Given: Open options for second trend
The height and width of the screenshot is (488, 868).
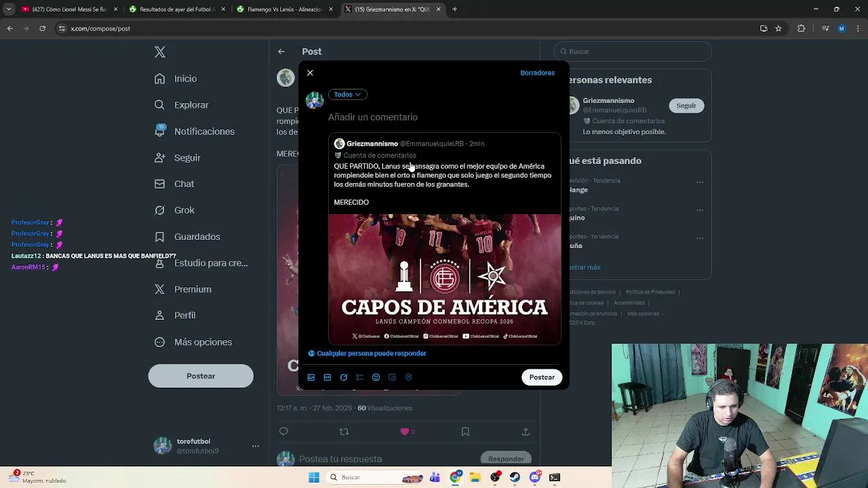Looking at the screenshot, I should point(700,209).
